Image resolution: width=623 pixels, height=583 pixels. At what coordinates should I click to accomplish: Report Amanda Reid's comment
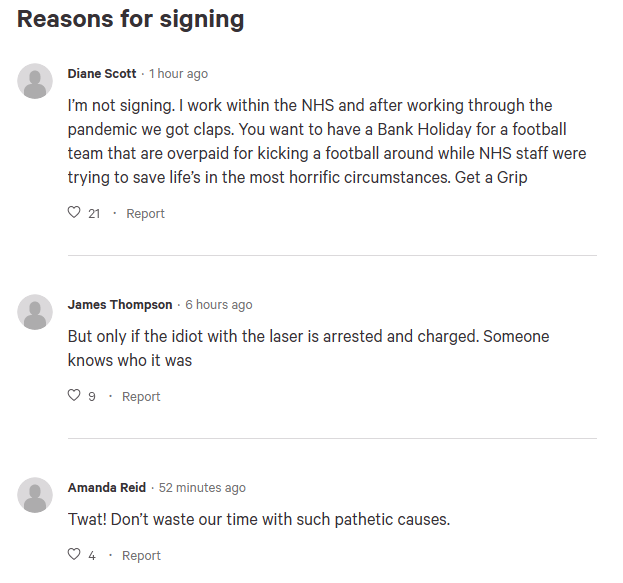click(141, 556)
